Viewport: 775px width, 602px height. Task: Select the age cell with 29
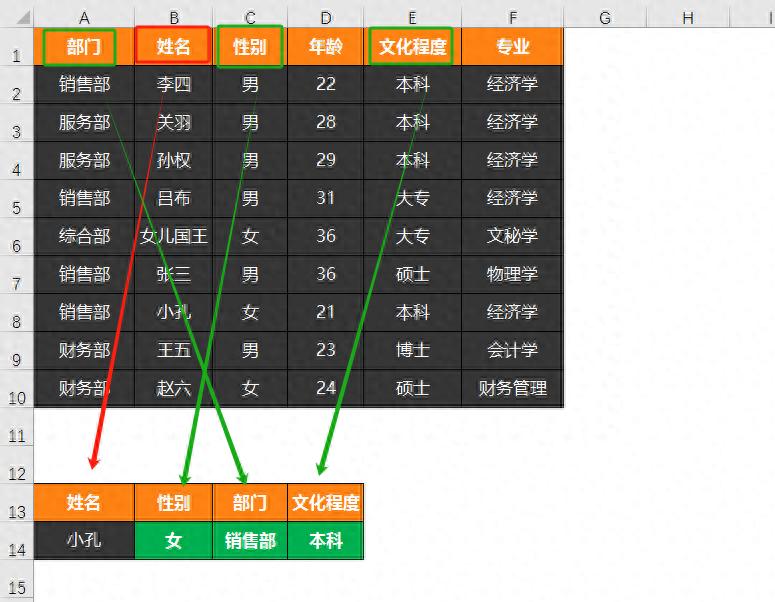click(x=325, y=161)
